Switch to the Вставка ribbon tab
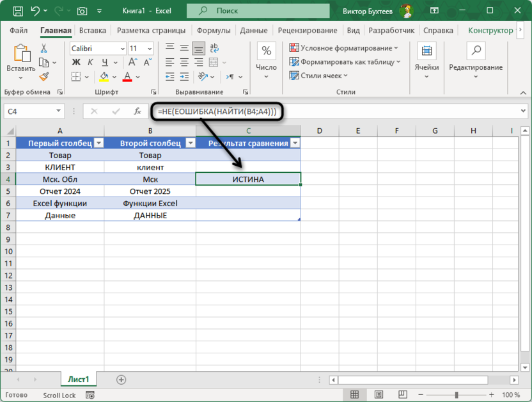 pos(93,31)
